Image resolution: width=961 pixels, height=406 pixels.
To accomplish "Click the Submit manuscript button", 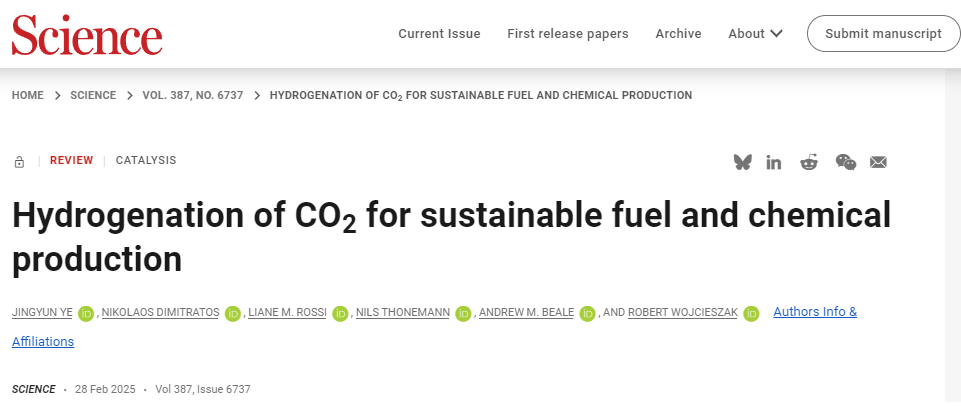I will [883, 34].
